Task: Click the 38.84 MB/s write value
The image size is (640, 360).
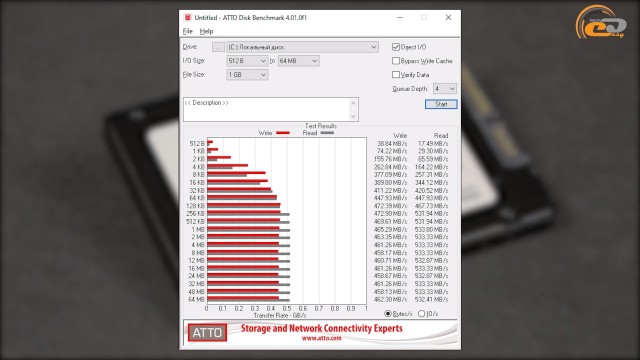Action: (x=391, y=144)
